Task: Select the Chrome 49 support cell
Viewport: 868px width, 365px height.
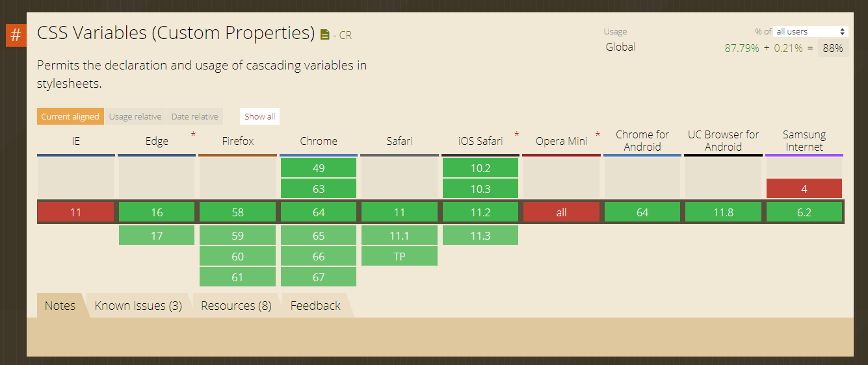Action: click(x=319, y=168)
